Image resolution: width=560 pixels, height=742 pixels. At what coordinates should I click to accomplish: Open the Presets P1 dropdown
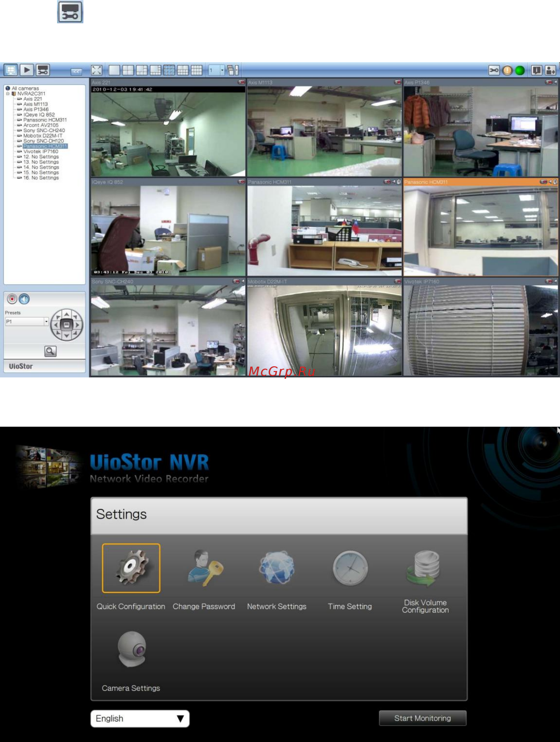click(x=27, y=321)
